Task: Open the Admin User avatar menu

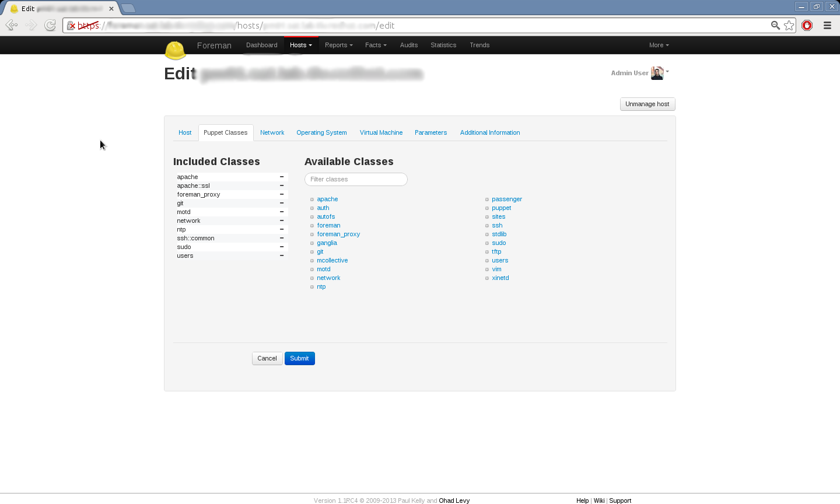Action: tap(657, 73)
